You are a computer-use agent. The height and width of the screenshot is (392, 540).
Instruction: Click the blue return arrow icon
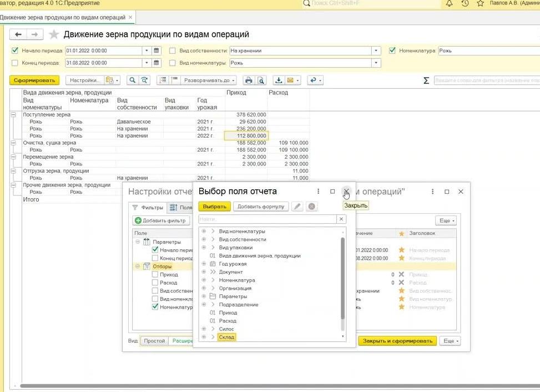(x=315, y=81)
